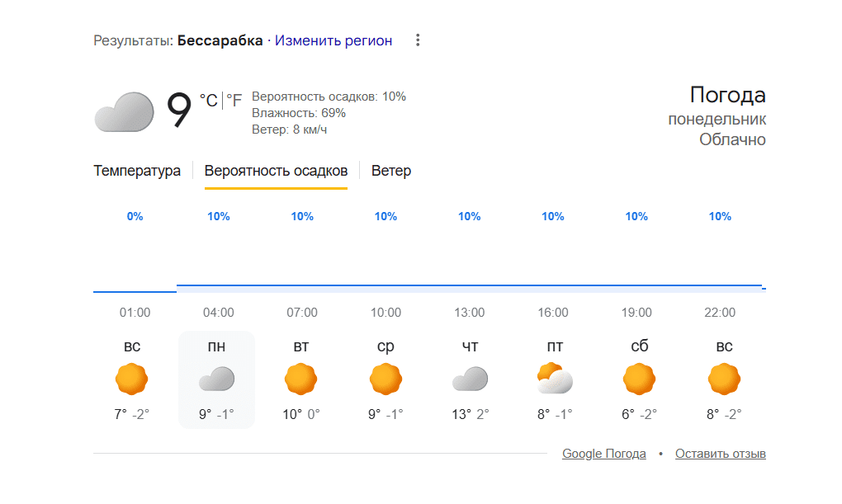
Task: Open the Google Погода link
Action: point(605,454)
